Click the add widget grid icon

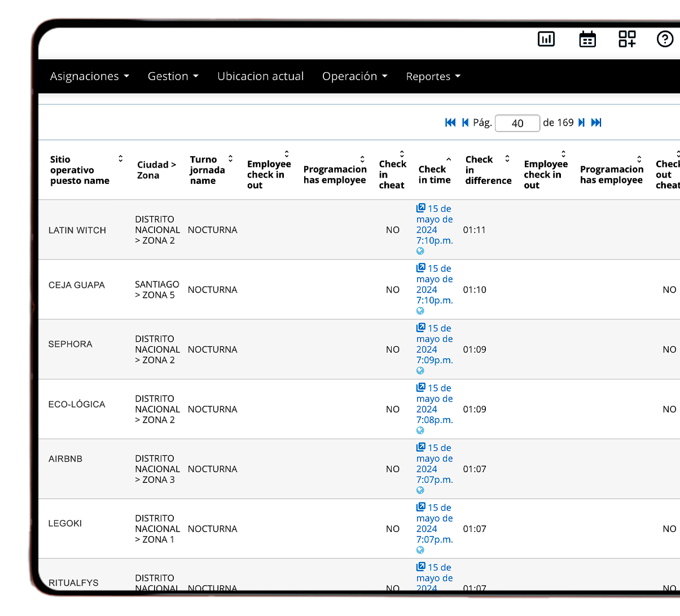(x=627, y=39)
